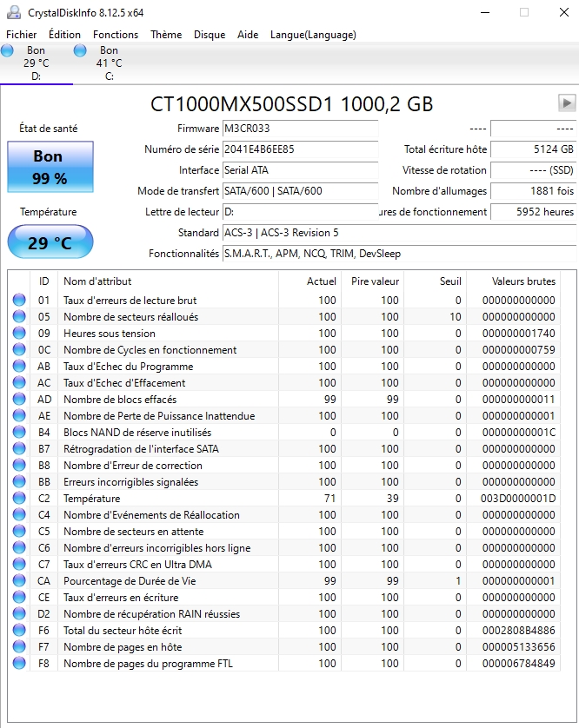This screenshot has width=579, height=728.
Task: Click the Total écriture hôte value 5124 GB
Action: click(x=534, y=149)
